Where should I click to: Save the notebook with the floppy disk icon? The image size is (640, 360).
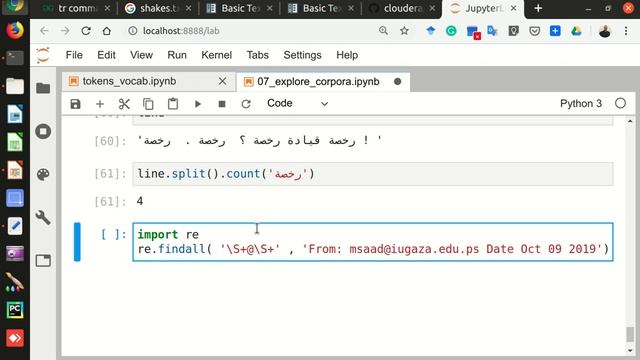tap(76, 104)
